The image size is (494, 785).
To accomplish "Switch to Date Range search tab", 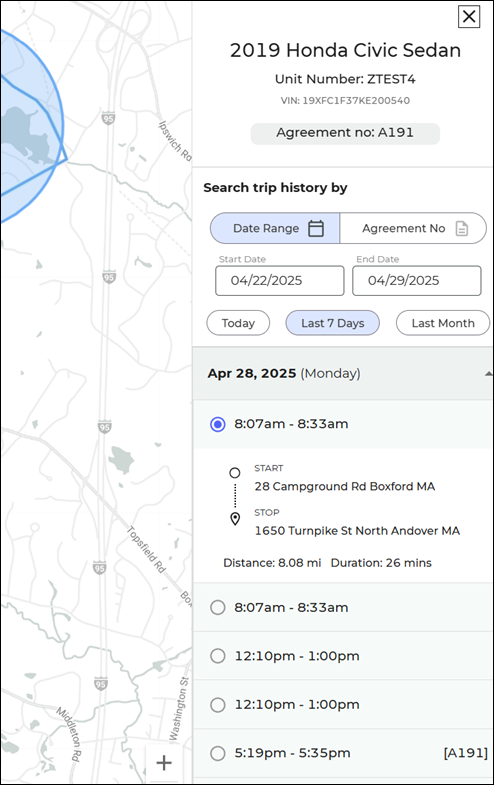I will pyautogui.click(x=275, y=228).
